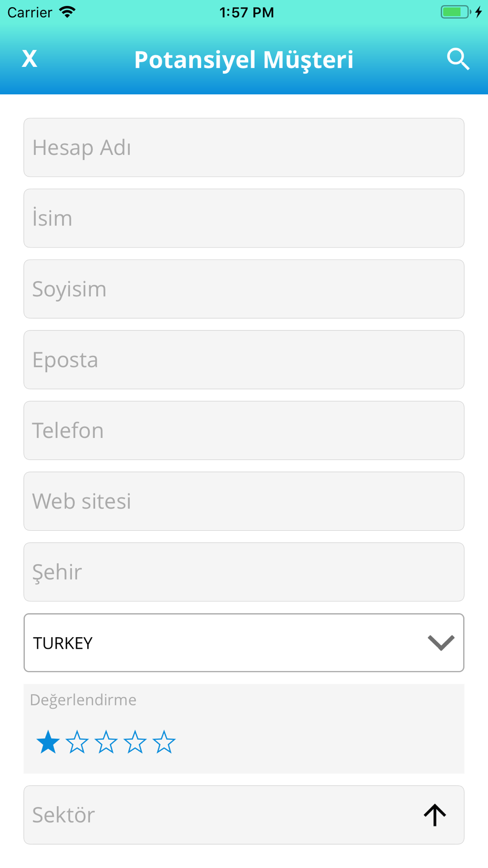Open the TURKEY country dropdown

tap(244, 642)
